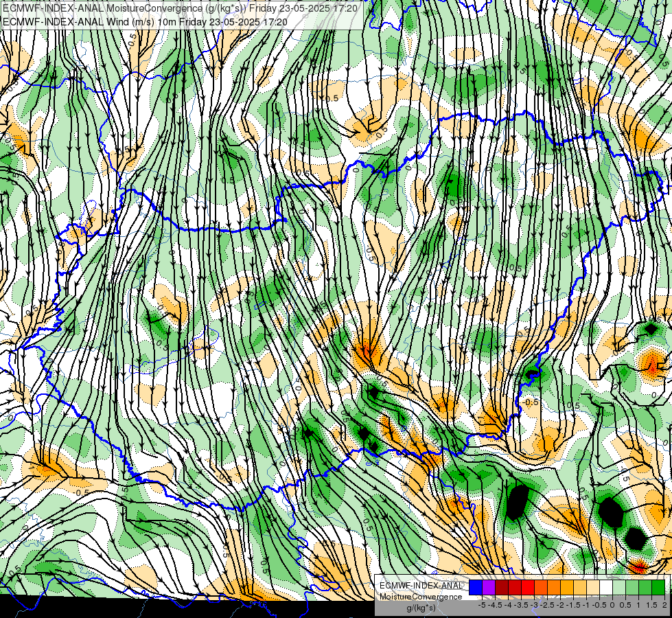
Task: Click the MoistureConvergence title line at top
Action: pos(180,8)
